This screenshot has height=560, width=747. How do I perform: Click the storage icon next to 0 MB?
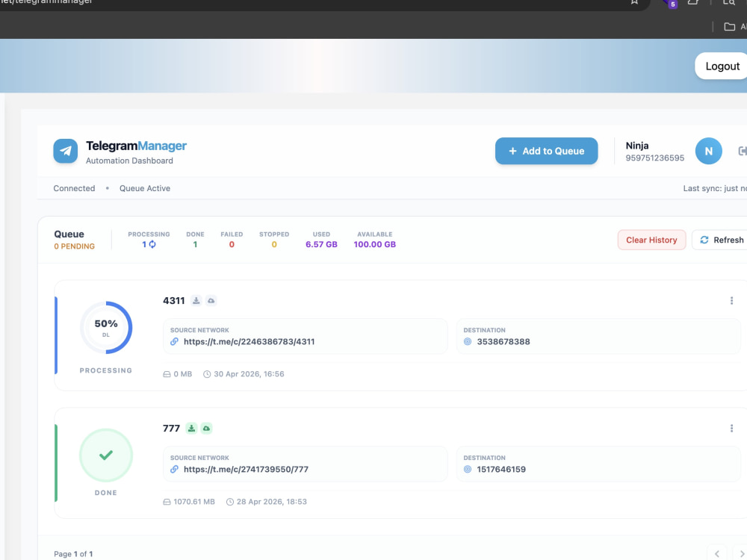167,374
